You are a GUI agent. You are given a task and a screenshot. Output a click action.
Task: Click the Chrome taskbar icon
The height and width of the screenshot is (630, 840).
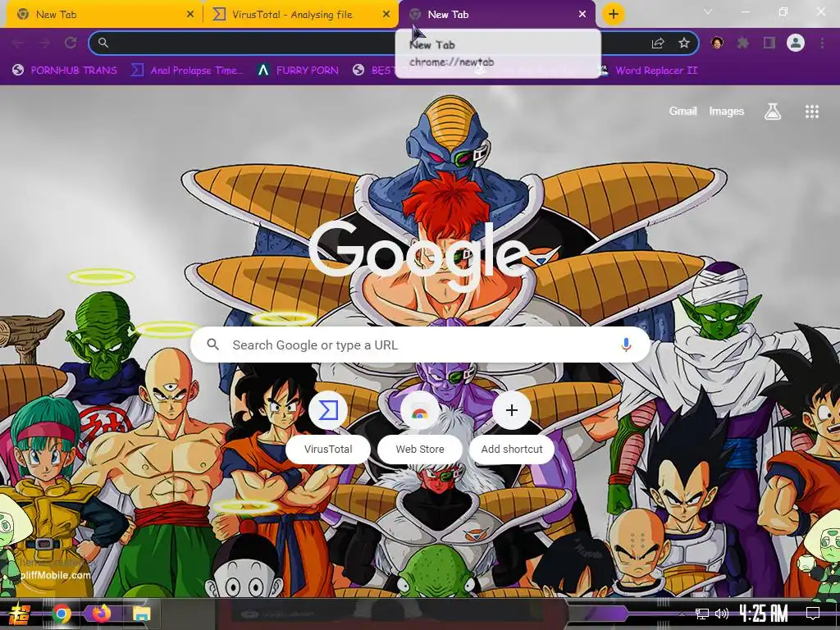click(x=61, y=614)
